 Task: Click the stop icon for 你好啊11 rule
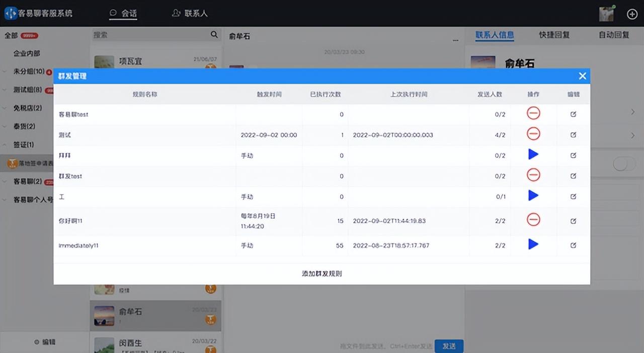[x=533, y=220]
